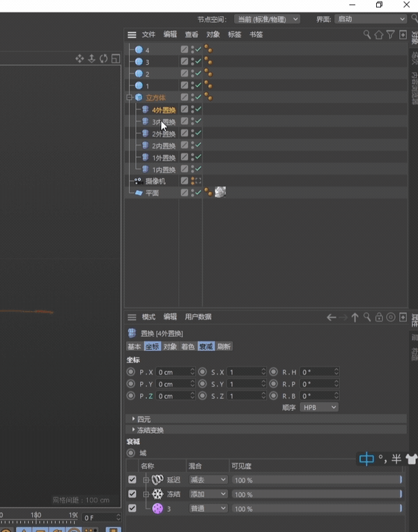418x532 pixels.
Task: Toggle the enable checkmark for 4外置换
Action: (x=199, y=109)
